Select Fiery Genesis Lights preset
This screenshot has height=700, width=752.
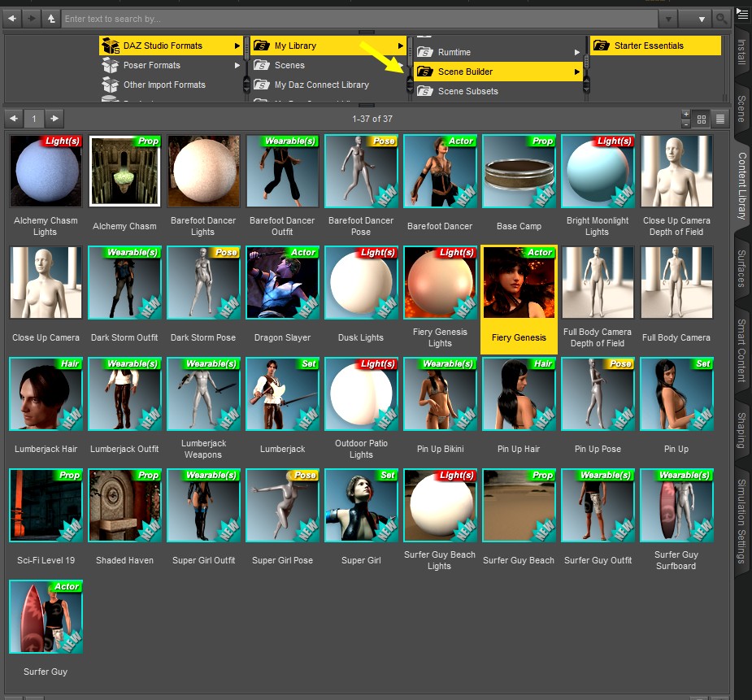pos(441,282)
